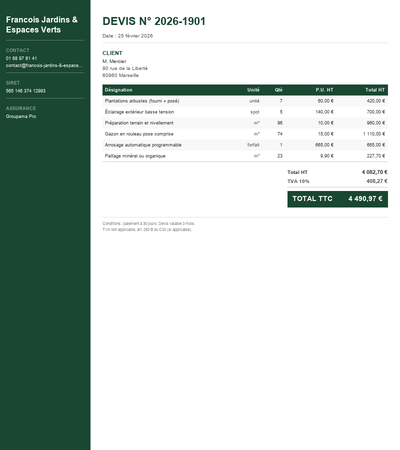Click the Groupama Pro insurance text

click(x=21, y=116)
